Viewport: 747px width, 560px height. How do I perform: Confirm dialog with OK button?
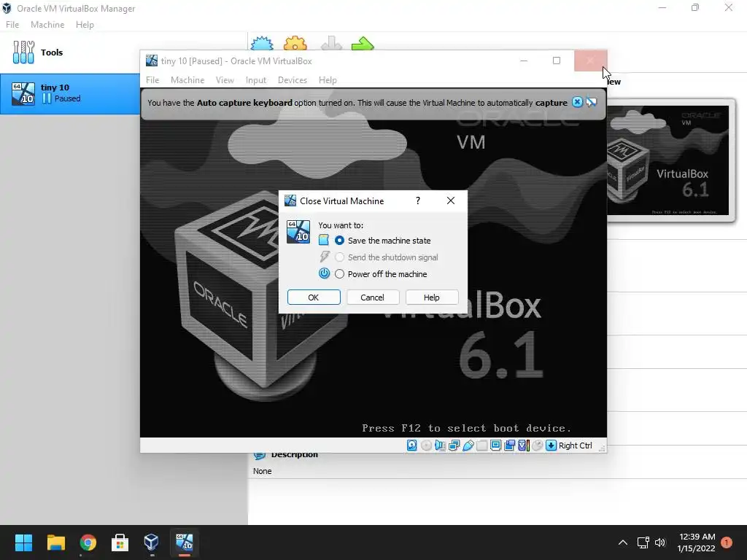(x=314, y=297)
